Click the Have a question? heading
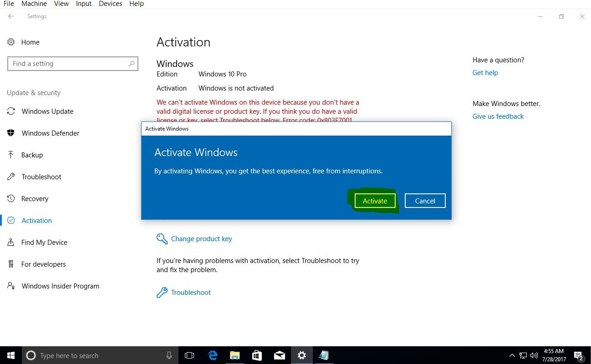This screenshot has width=591, height=364. point(498,60)
